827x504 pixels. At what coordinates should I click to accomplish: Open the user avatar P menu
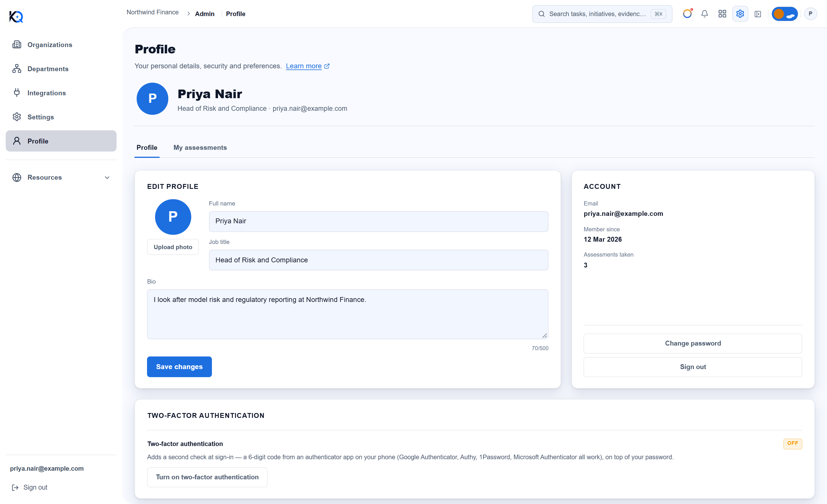(x=811, y=14)
